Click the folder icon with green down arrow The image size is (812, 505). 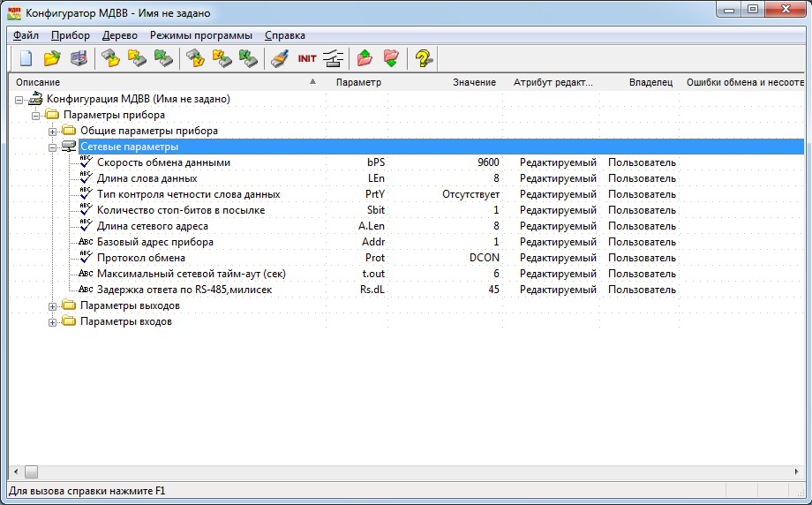(x=391, y=59)
